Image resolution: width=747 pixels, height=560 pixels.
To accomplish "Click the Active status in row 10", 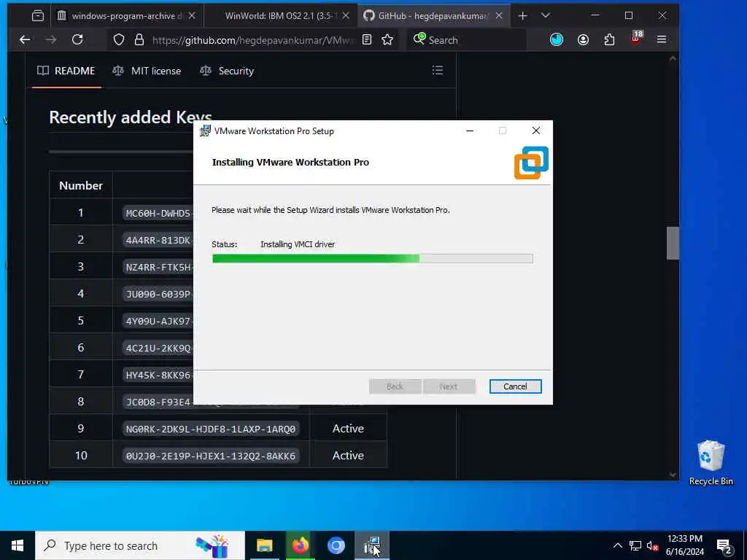I will pos(348,456).
